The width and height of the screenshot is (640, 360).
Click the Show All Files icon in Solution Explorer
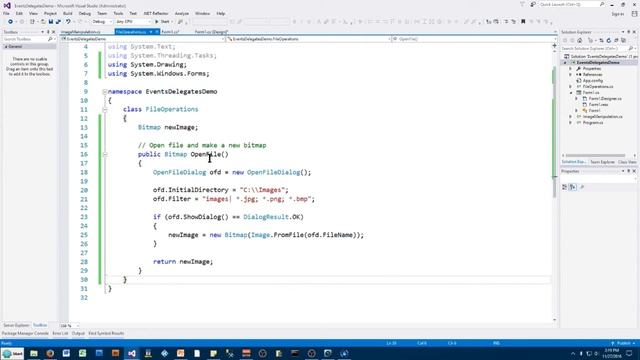[623, 40]
